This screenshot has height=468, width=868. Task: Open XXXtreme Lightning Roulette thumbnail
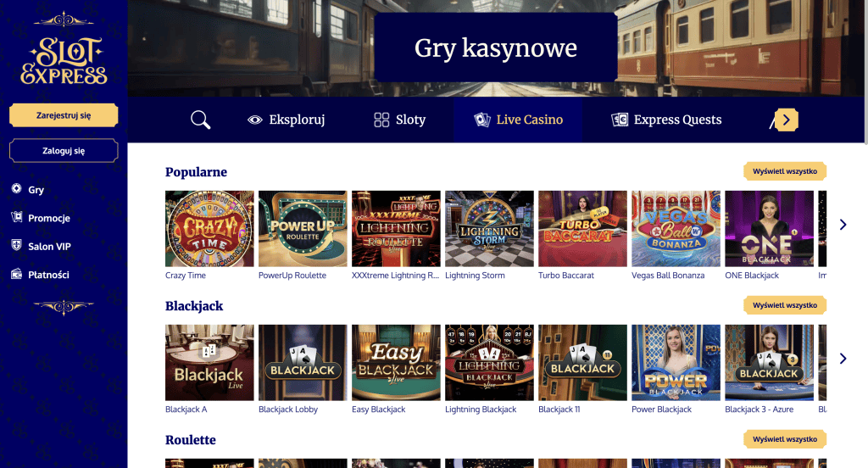click(397, 229)
